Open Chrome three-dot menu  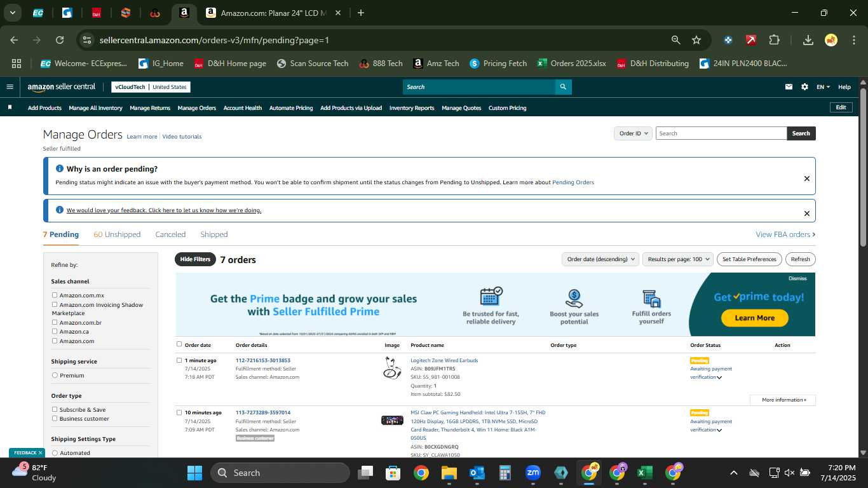tap(853, 40)
